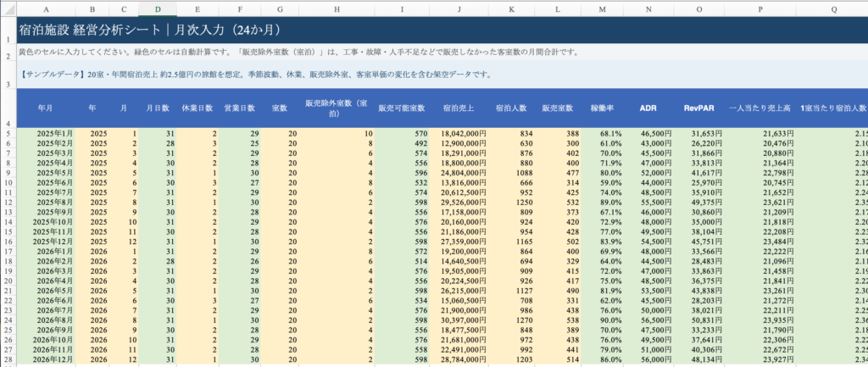Click the 宿泊売上 header cell
The image size is (868, 367).
click(x=459, y=108)
